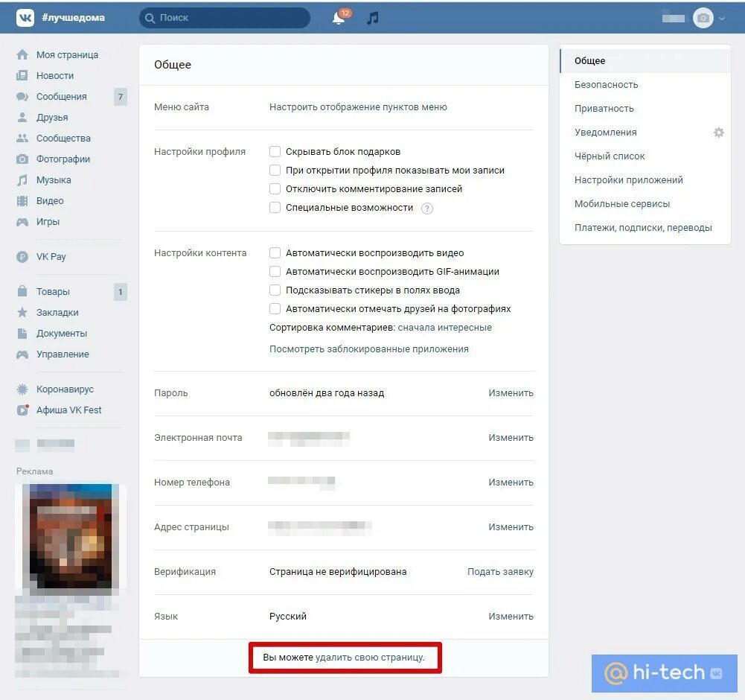745x700 pixels.
Task: Click the VK logo icon
Action: pyautogui.click(x=25, y=18)
